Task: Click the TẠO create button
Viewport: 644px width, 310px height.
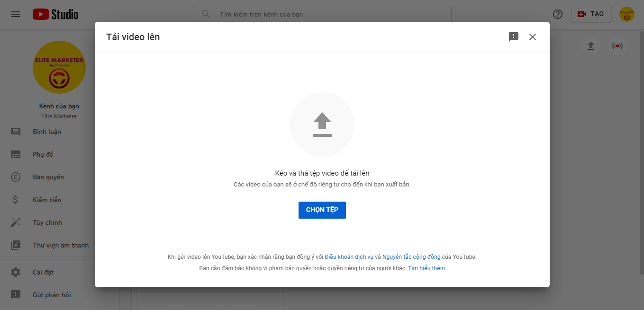Action: coord(591,14)
